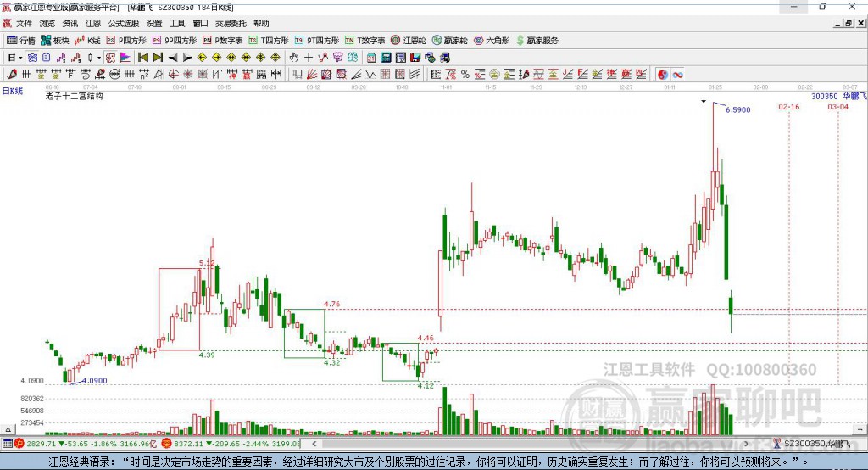Select the red pen drawing tool
The image size is (868, 470).
12,75
